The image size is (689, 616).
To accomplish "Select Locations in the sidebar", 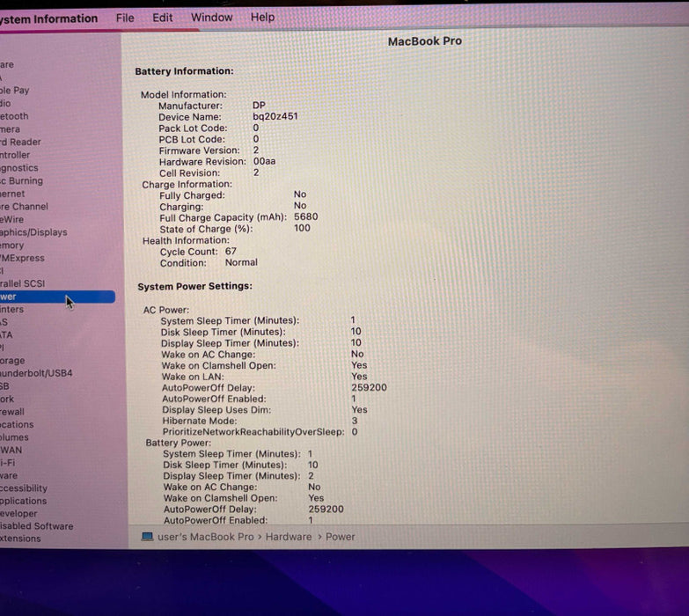I will click(x=17, y=424).
